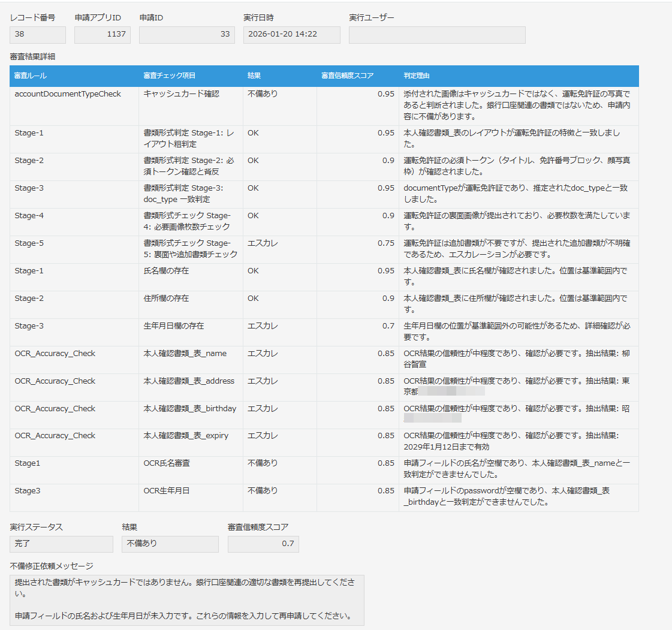Select the 本人確認書類_表_expiry cell
The image size is (672, 630).
191,442
